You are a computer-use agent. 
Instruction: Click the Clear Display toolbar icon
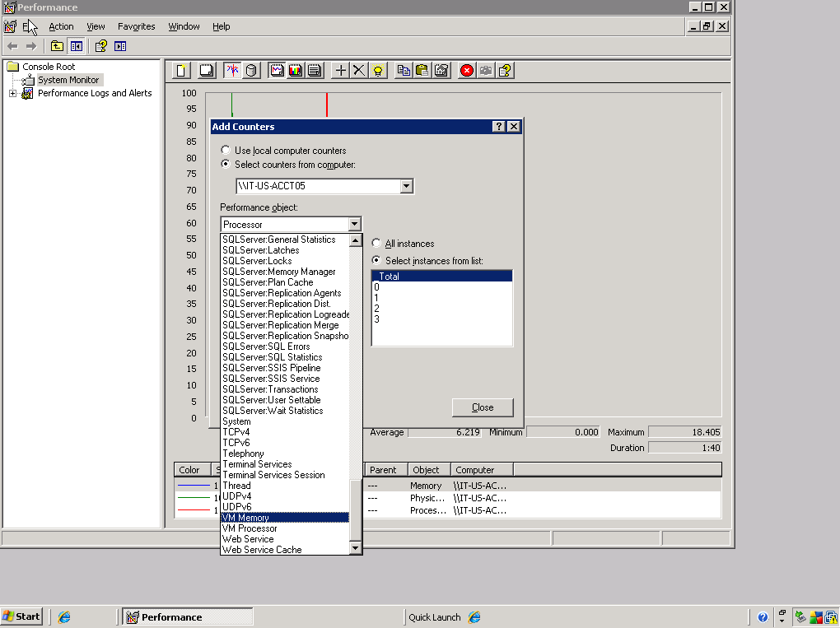[x=206, y=71]
